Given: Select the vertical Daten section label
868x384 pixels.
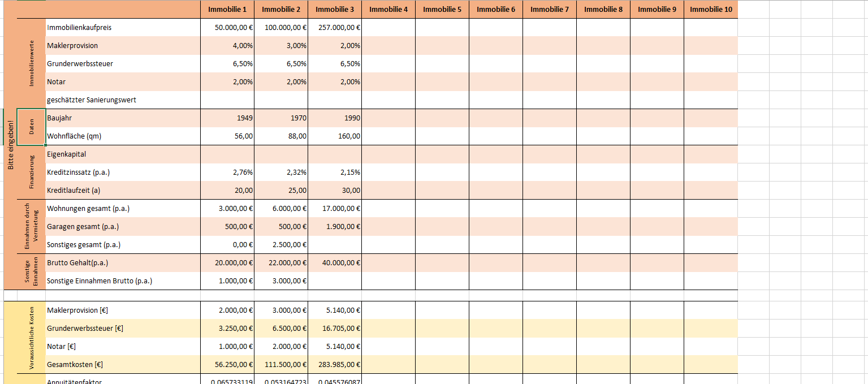Looking at the screenshot, I should coord(31,127).
